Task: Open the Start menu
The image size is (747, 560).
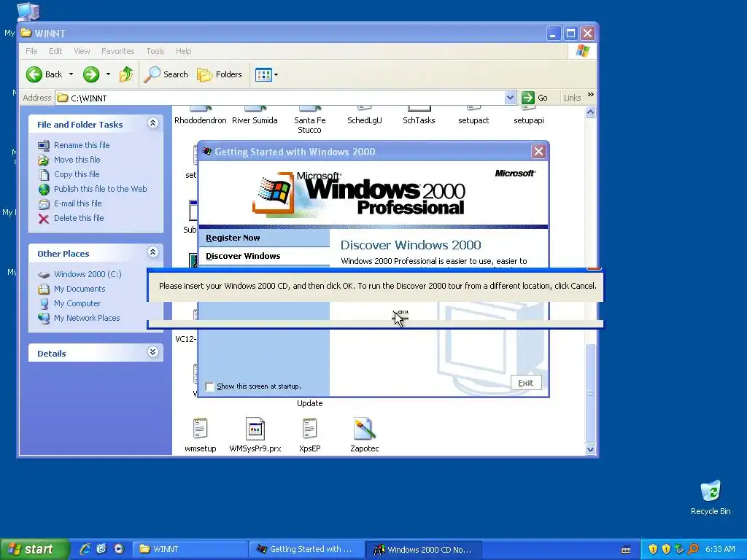Action: [x=34, y=549]
